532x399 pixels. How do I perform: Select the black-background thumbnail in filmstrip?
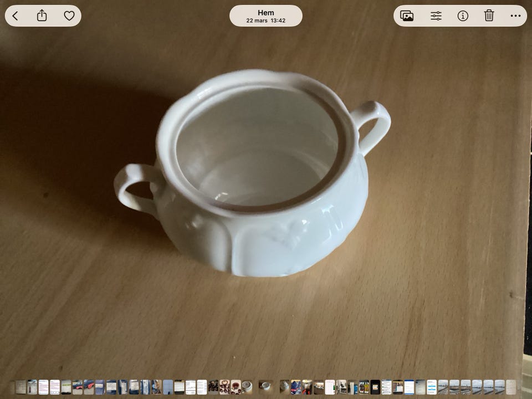coord(375,387)
